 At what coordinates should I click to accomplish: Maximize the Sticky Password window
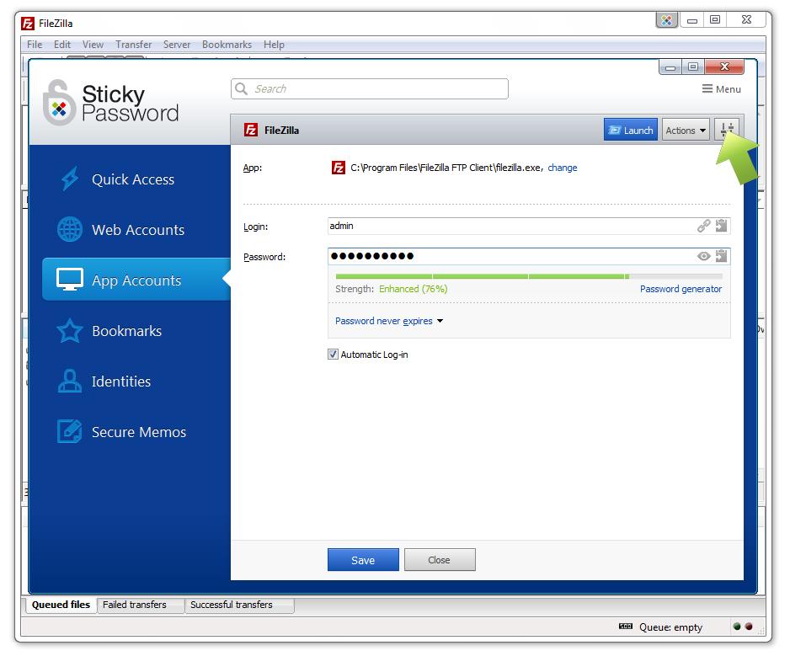point(693,67)
